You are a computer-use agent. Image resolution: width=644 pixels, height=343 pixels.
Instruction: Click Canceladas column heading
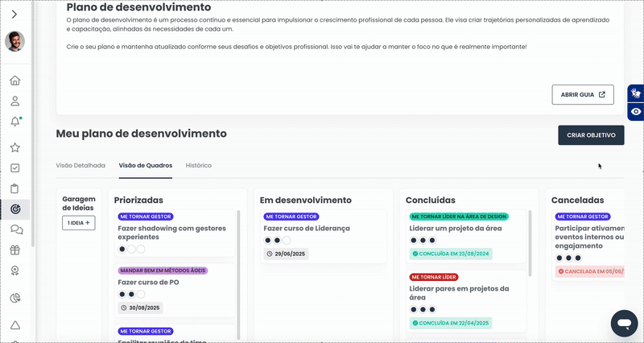coord(577,200)
